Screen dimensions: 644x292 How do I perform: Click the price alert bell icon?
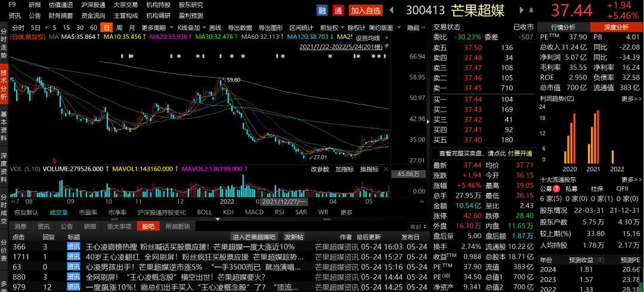[x=531, y=10]
